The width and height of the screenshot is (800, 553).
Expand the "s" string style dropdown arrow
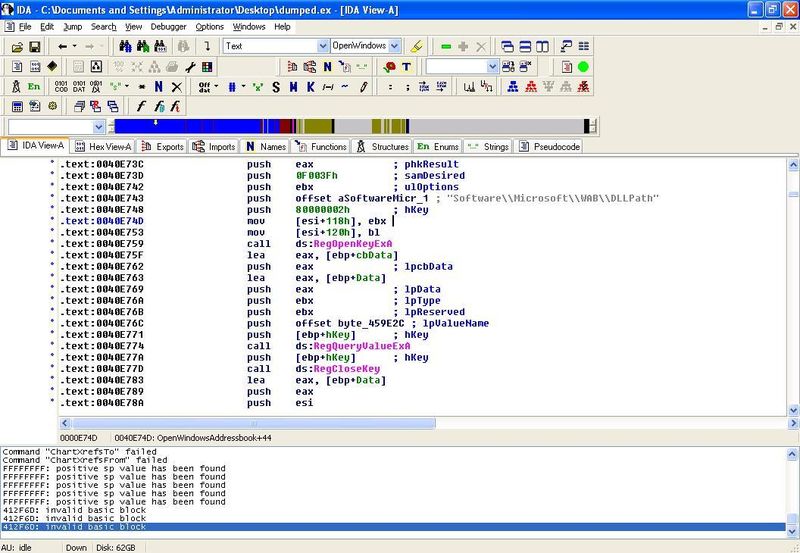pyautogui.click(x=127, y=87)
